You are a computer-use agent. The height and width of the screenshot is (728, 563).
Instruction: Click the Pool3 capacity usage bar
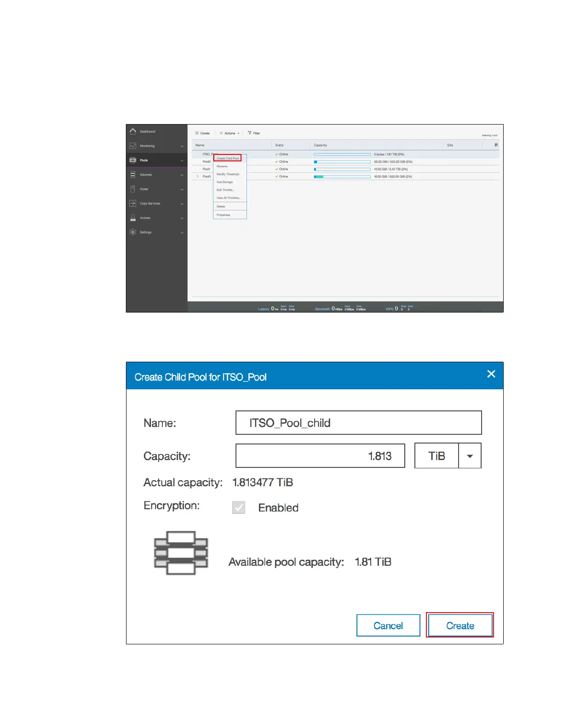tap(342, 176)
